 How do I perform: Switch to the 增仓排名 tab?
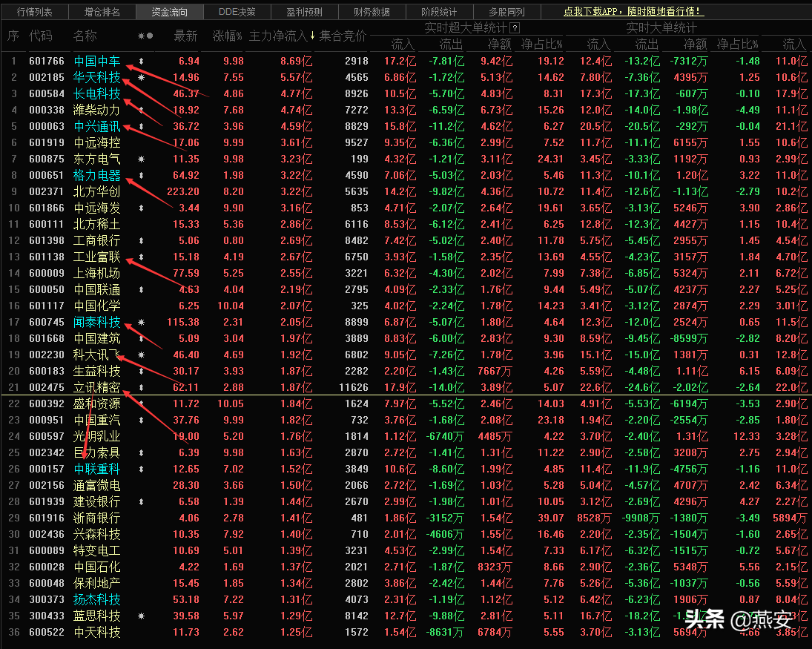[102, 11]
